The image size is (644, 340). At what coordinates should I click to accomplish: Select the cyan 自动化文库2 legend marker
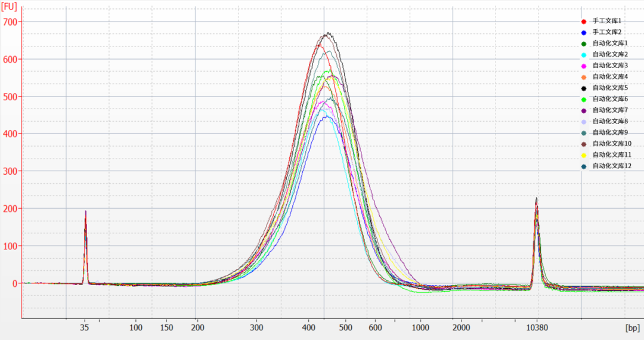tap(584, 55)
